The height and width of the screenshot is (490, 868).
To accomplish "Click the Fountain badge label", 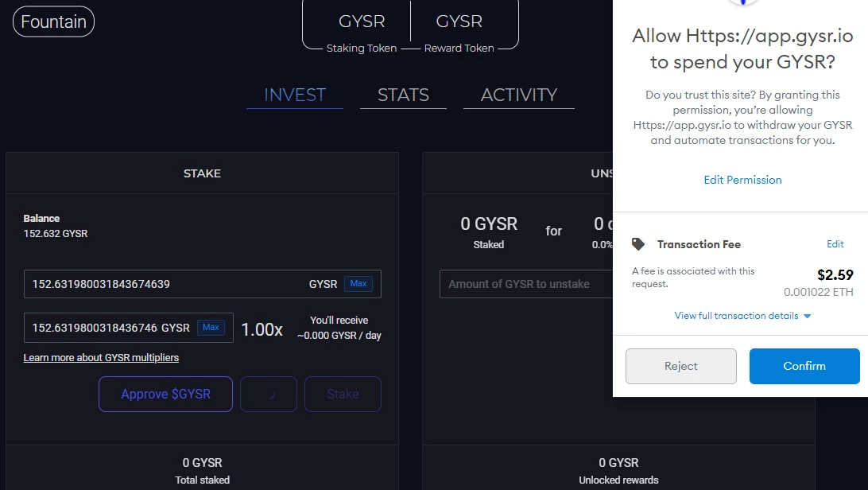I will coord(54,21).
